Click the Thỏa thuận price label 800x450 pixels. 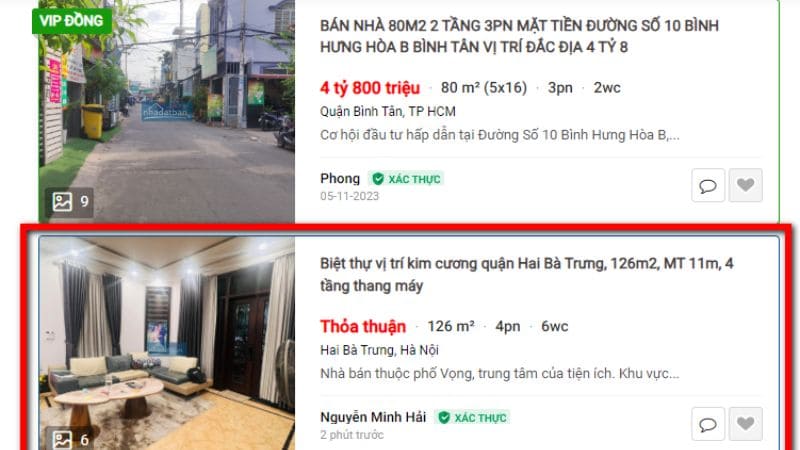click(x=363, y=327)
